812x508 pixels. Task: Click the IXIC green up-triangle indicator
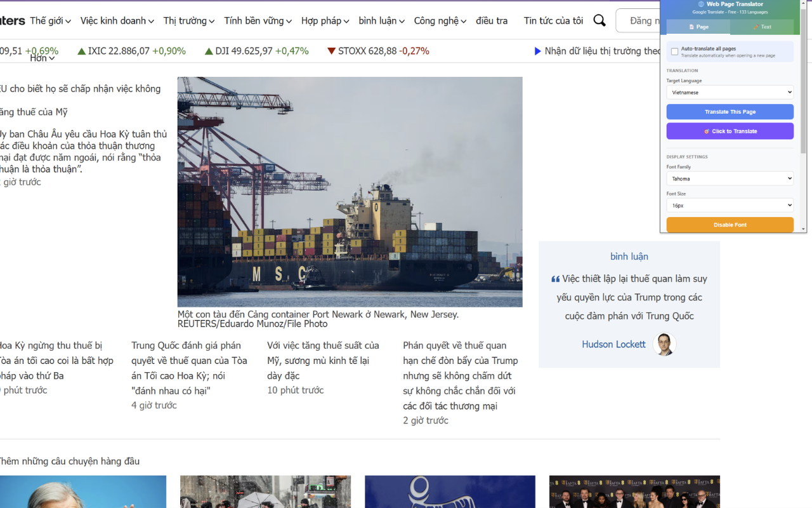tap(81, 51)
